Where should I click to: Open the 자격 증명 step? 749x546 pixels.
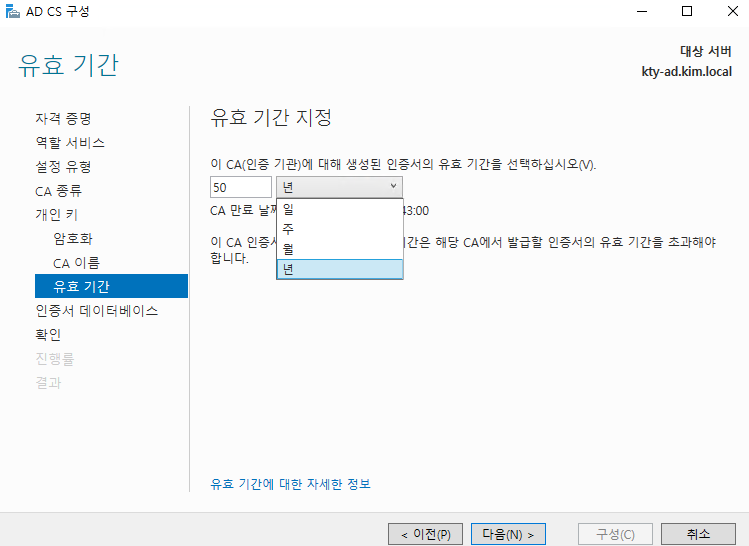click(x=63, y=118)
